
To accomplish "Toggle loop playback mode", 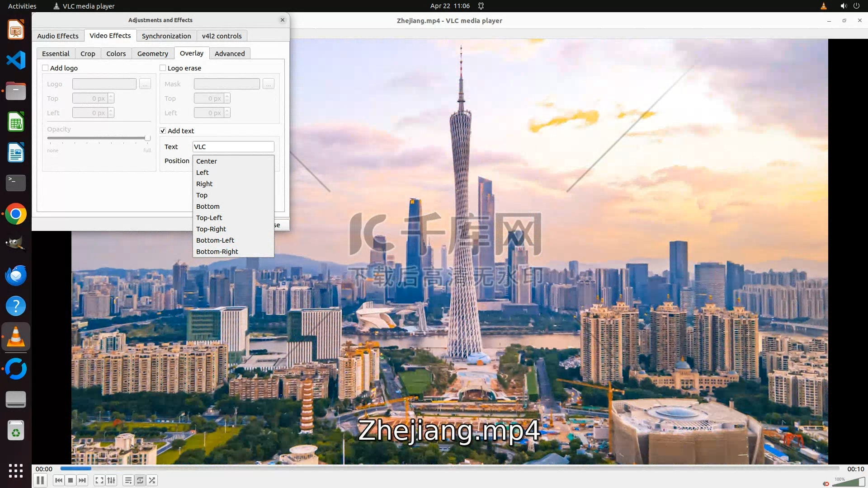I will tap(140, 480).
